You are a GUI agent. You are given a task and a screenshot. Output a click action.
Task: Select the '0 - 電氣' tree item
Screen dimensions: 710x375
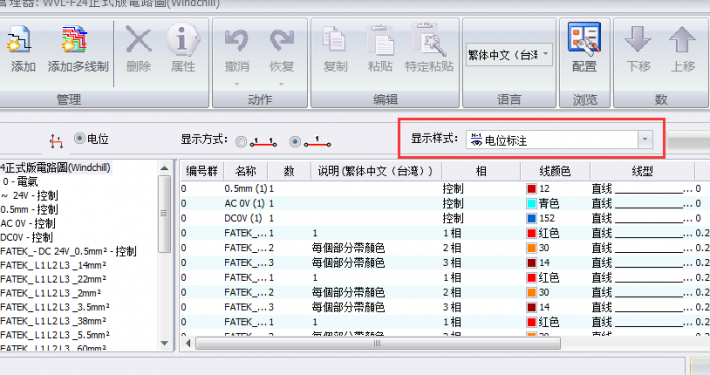coord(20,182)
